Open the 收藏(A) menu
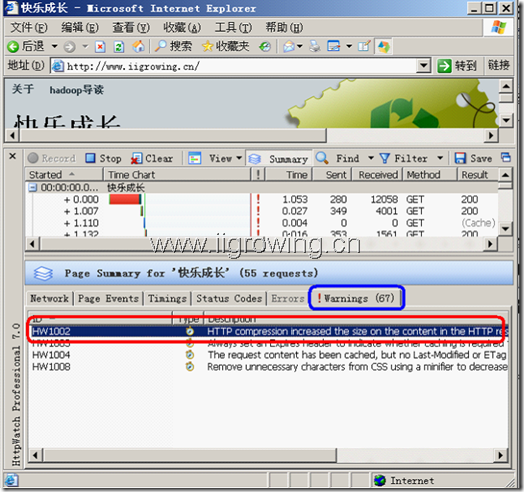The width and height of the screenshot is (524, 492). [182, 27]
